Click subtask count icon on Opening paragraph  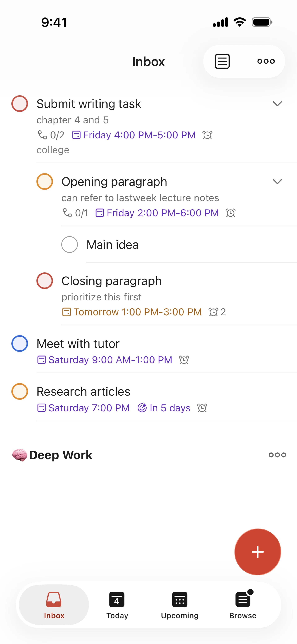point(67,213)
